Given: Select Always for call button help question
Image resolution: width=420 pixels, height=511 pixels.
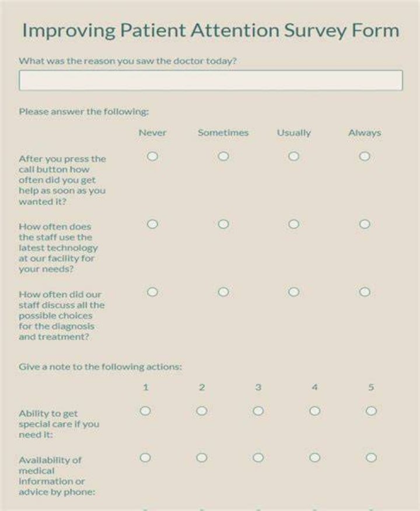Looking at the screenshot, I should pos(365,157).
